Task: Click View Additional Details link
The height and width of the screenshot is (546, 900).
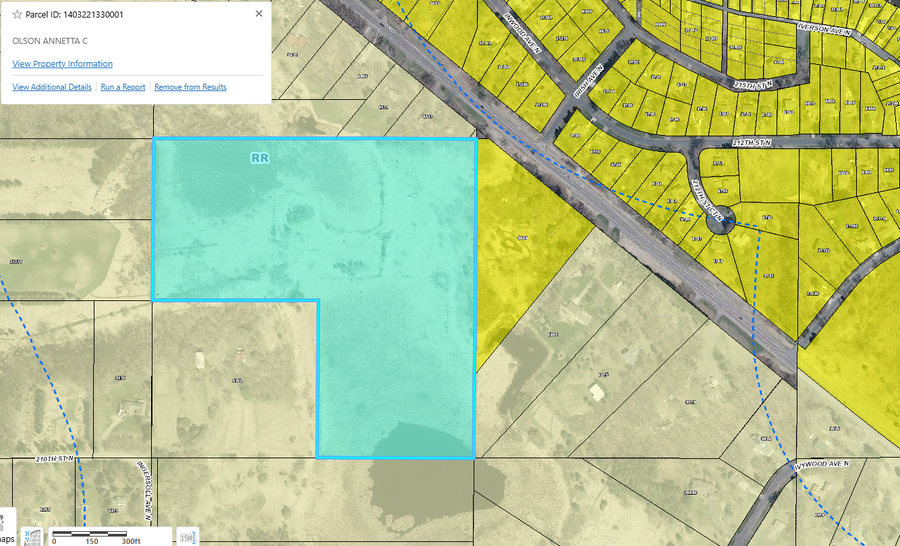Action: point(52,88)
